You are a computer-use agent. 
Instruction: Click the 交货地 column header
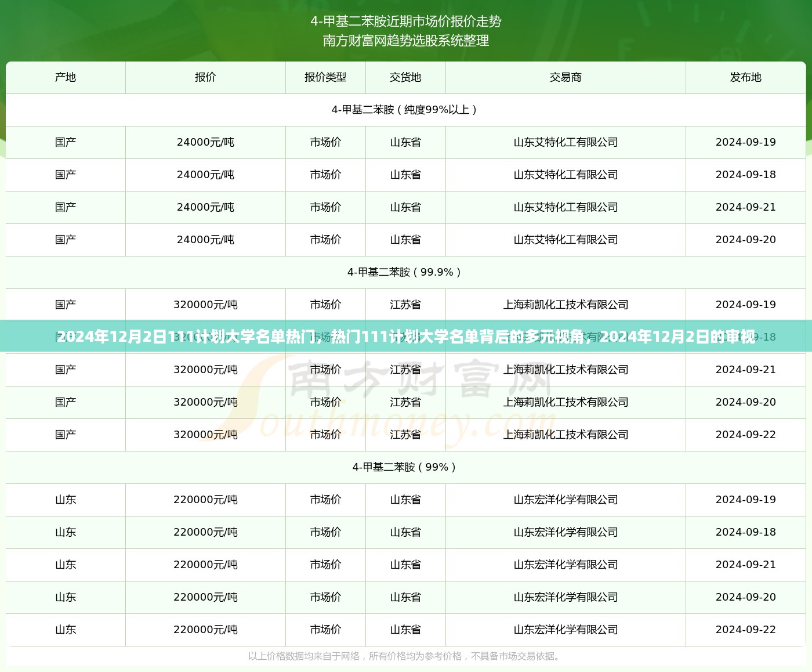405,77
